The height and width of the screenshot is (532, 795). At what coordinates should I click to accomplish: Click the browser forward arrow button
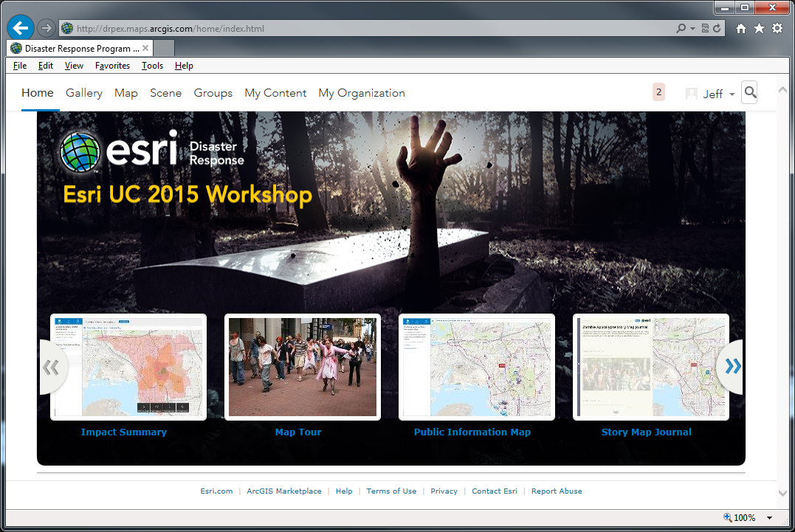(47, 28)
